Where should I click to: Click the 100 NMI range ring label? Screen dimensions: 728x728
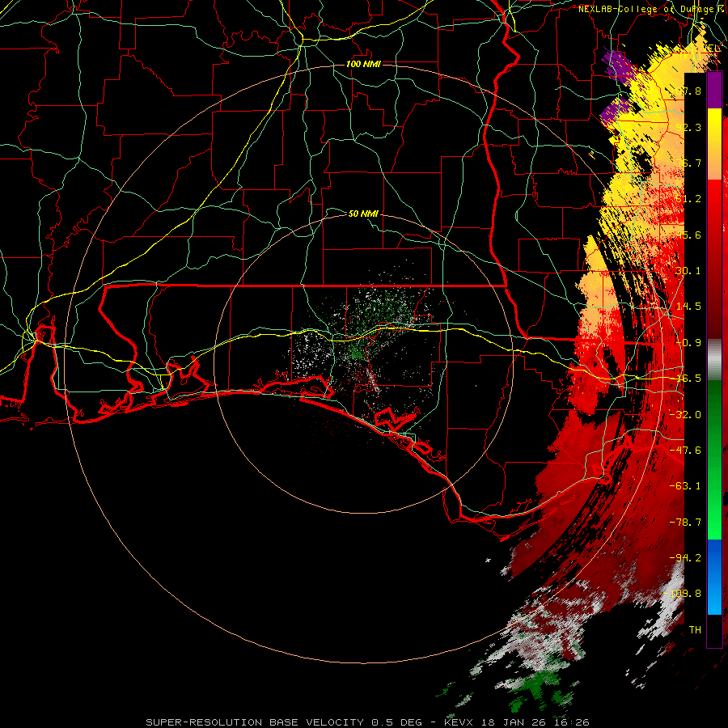pos(363,64)
